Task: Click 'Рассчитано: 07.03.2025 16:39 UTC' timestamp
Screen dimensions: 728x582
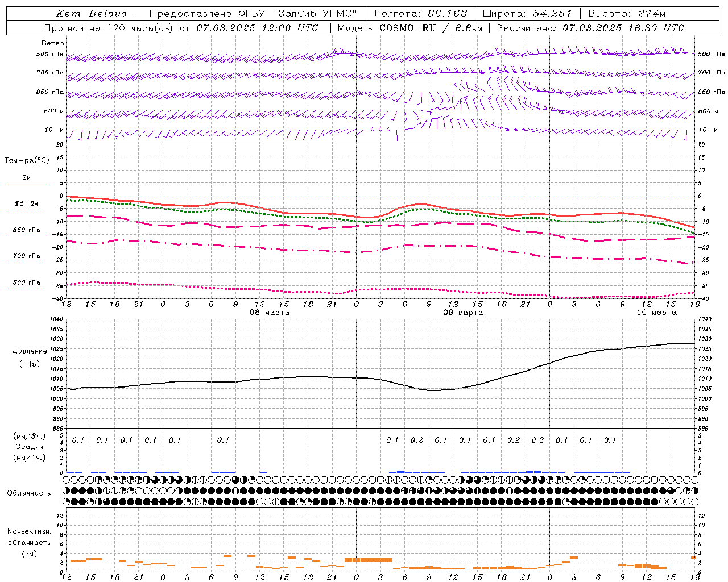Action: 590,28
